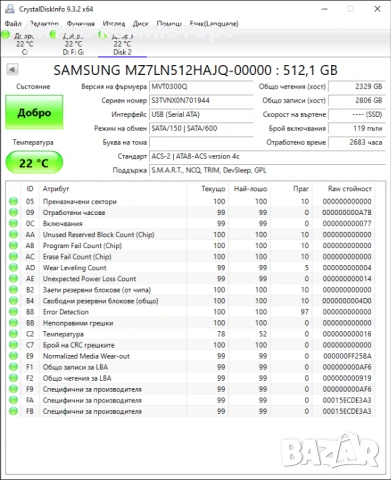Image resolution: width=391 pixels, height=480 pixels.
Task: Click the power on count 119 пъти
Action: (357, 128)
